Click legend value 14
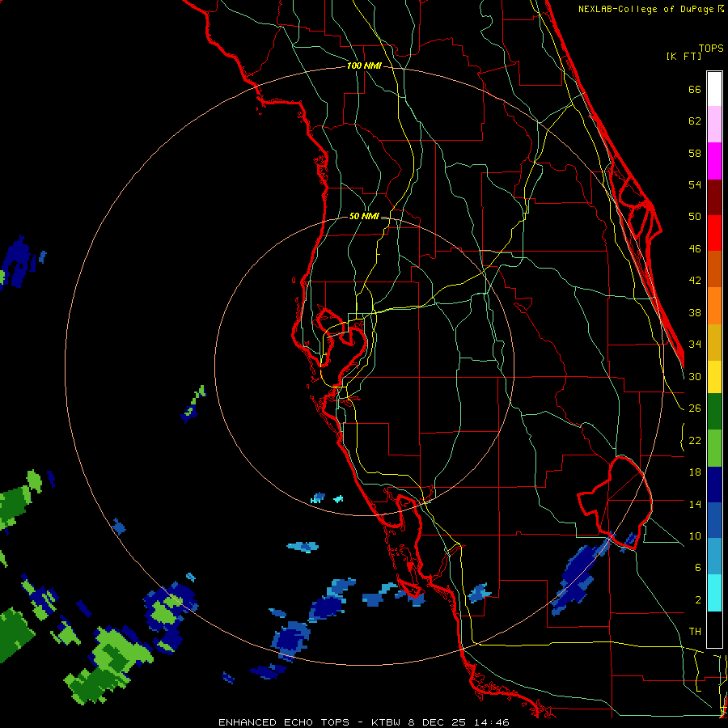Screen dimensions: 728x728 pyautogui.click(x=695, y=504)
